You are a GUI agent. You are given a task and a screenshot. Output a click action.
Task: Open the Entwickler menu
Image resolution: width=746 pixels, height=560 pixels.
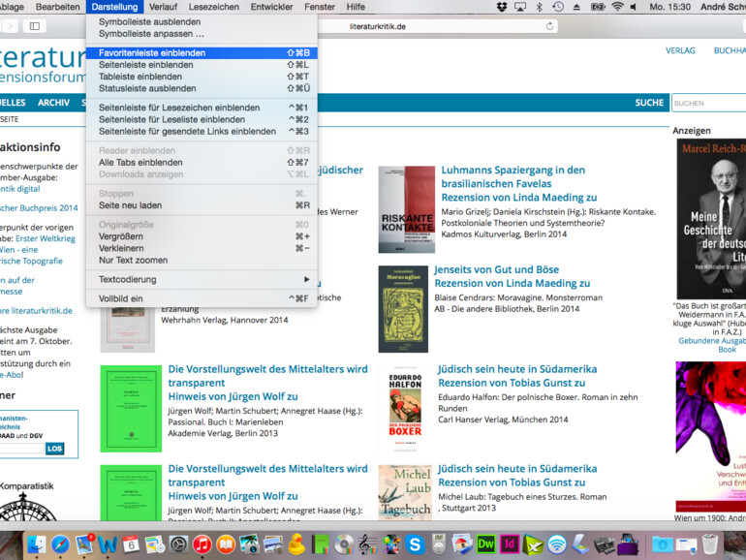pos(271,7)
